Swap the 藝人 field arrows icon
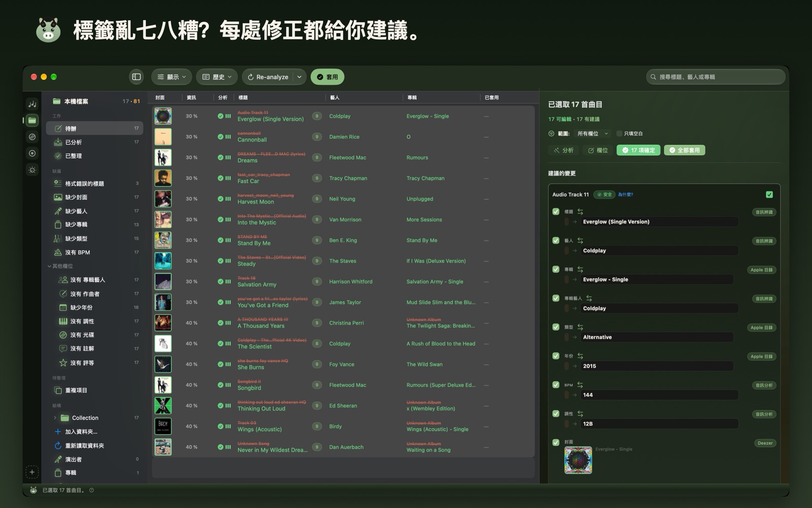Screen dimensions: 812x508 (x=580, y=241)
